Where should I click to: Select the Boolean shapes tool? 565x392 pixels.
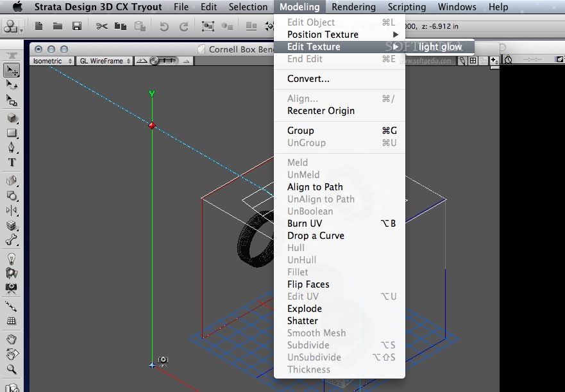(x=12, y=195)
